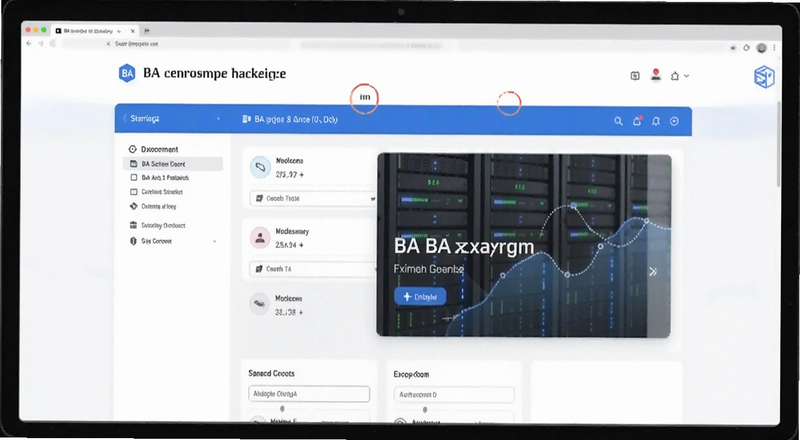Viewport: 800px width, 440px height.
Task: Click the blue BA hexagon logo
Action: point(127,73)
